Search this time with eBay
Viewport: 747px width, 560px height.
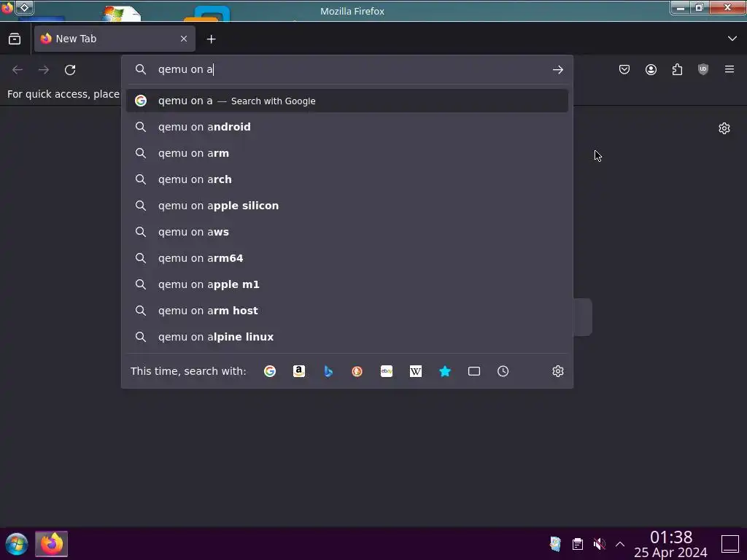387,371
